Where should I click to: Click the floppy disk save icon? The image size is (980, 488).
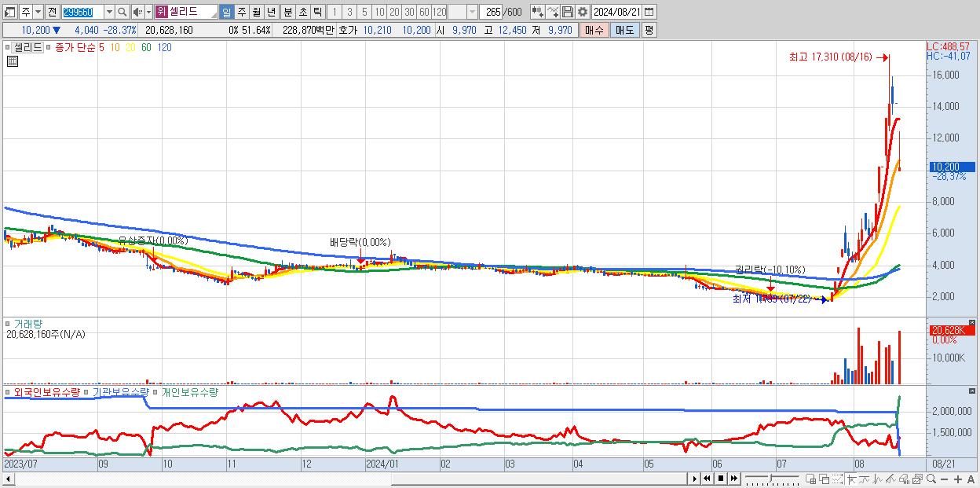[567, 12]
